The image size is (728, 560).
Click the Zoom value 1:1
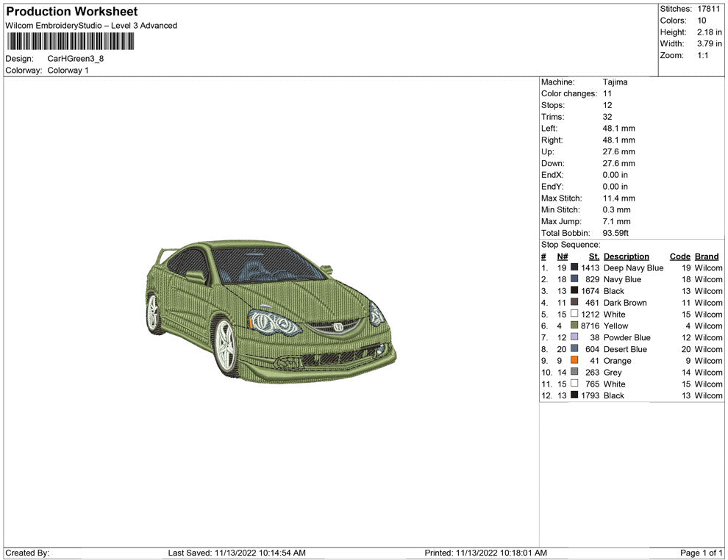(x=702, y=56)
